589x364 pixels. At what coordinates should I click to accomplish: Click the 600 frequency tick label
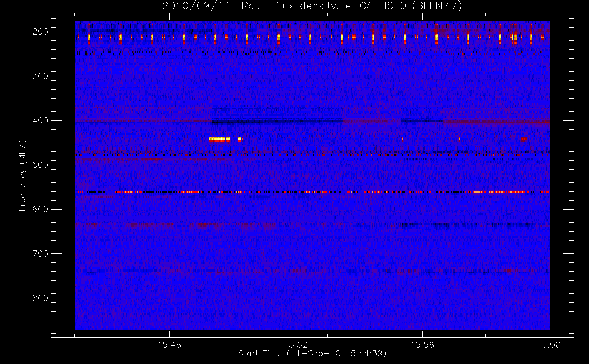pyautogui.click(x=40, y=209)
